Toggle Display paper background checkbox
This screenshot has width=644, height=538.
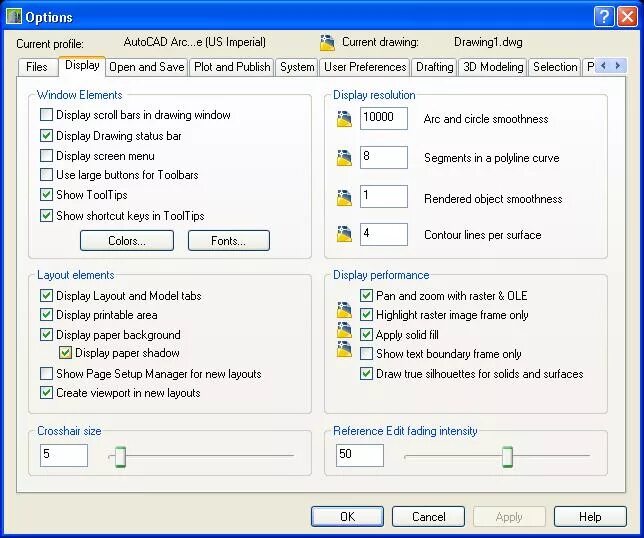click(46, 334)
